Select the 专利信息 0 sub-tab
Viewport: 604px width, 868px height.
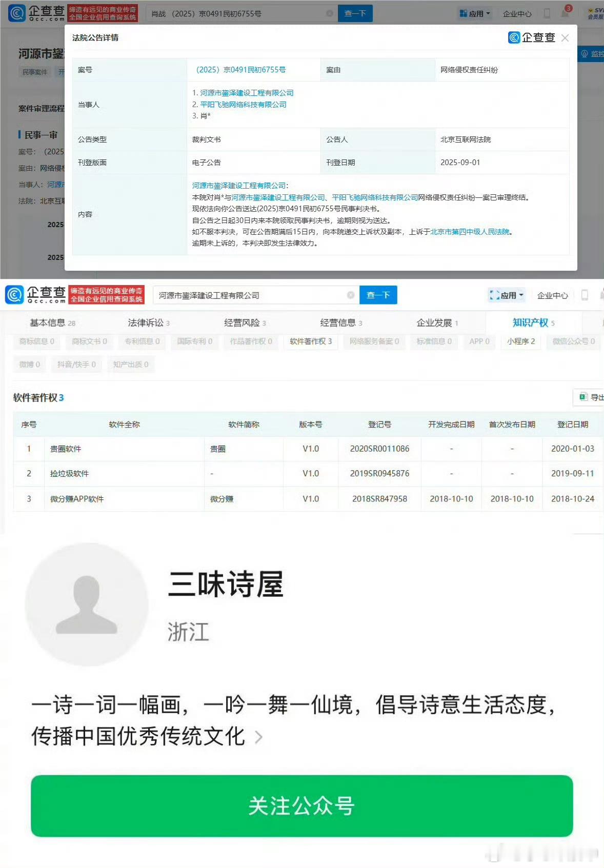(x=142, y=341)
